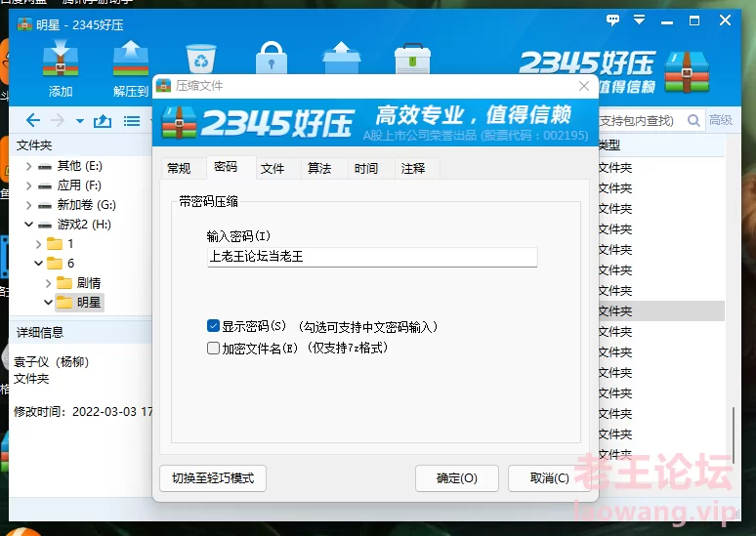756x536 pixels.
Task: Click the 2345好压 logo in the main window
Action: pyautogui.click(x=614, y=72)
